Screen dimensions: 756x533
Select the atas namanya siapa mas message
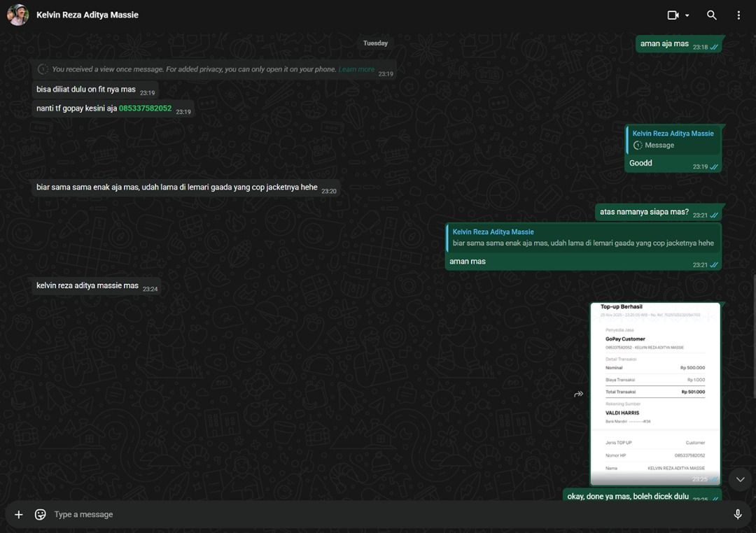click(x=644, y=212)
